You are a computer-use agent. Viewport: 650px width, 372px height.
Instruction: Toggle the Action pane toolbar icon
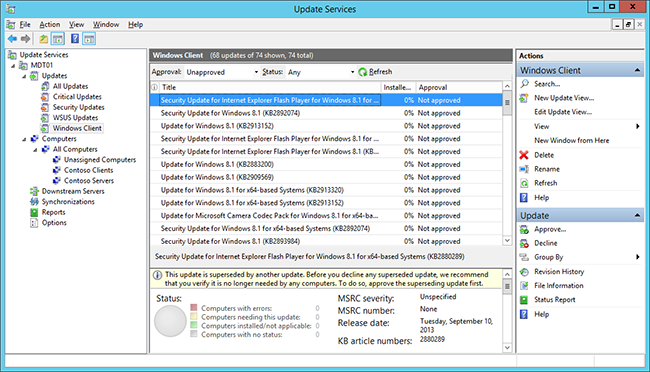pyautogui.click(x=89, y=39)
